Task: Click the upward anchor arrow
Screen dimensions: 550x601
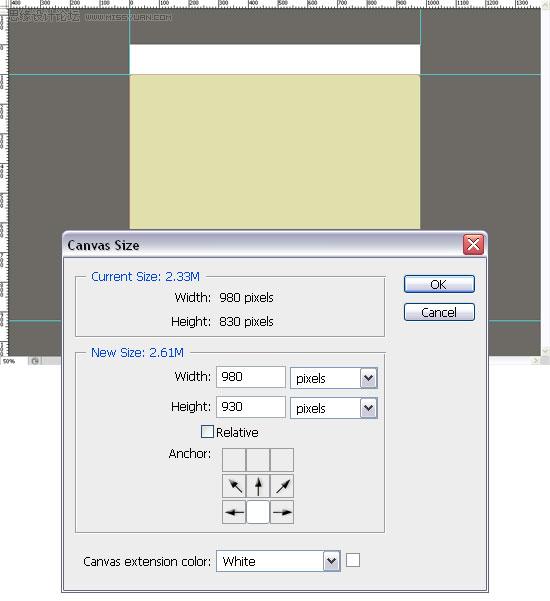Action: tap(258, 486)
